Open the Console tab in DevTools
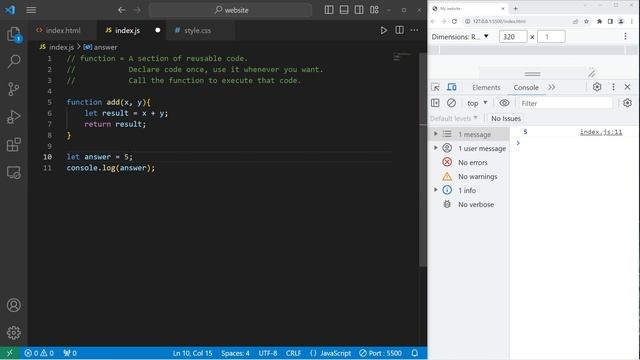The width and height of the screenshot is (640, 360). point(526,87)
